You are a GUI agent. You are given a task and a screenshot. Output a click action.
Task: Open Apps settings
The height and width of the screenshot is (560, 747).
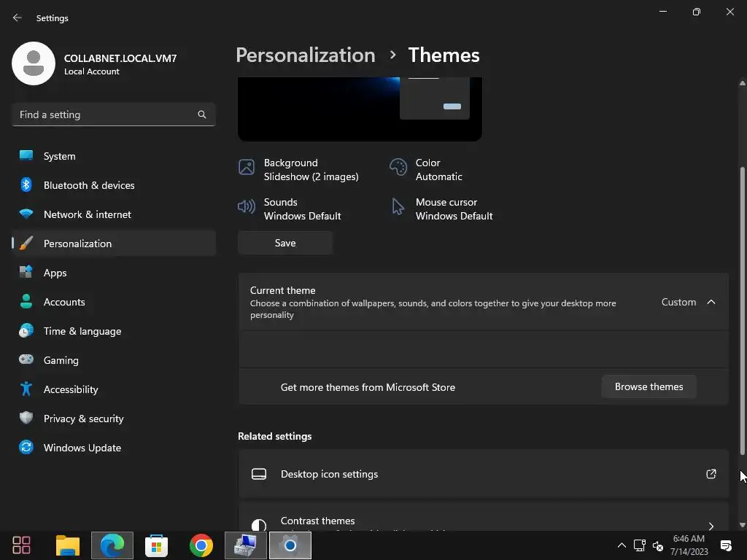point(113,273)
